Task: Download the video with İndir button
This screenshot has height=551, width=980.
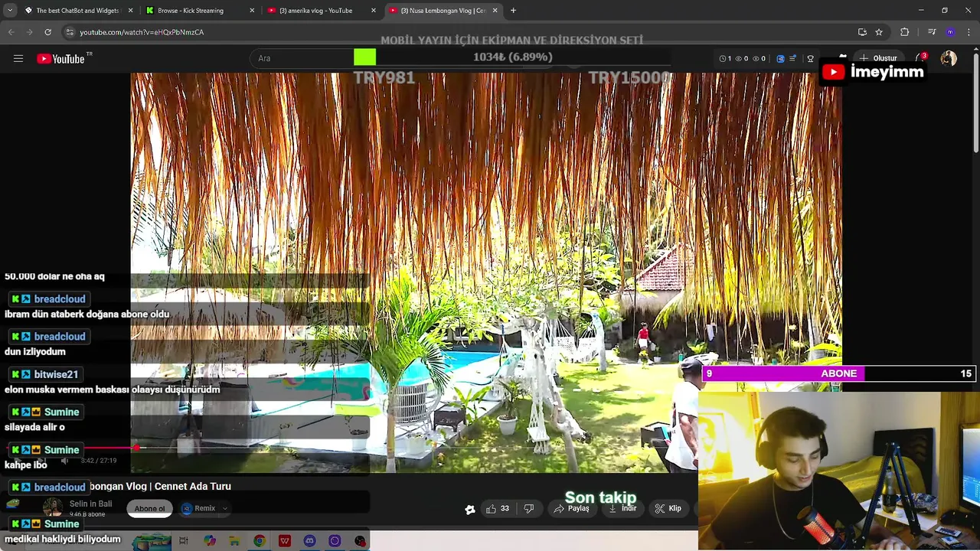Action: [x=622, y=508]
